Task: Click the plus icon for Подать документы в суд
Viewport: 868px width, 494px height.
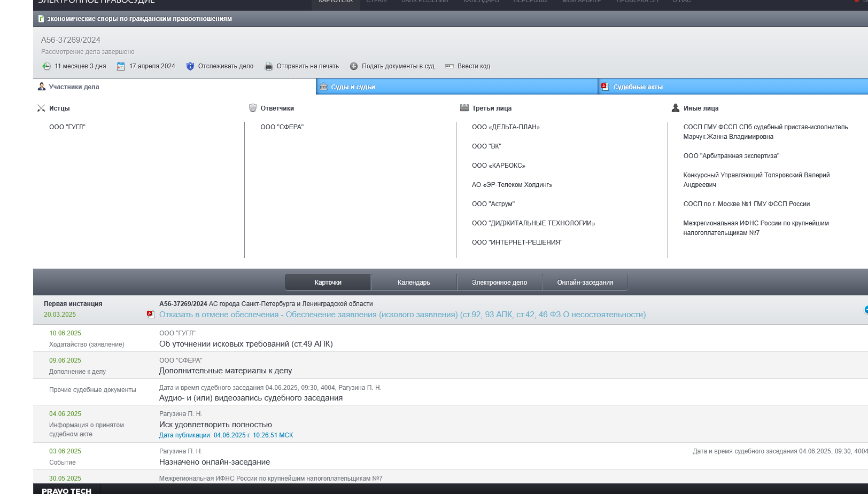Action: (x=354, y=66)
